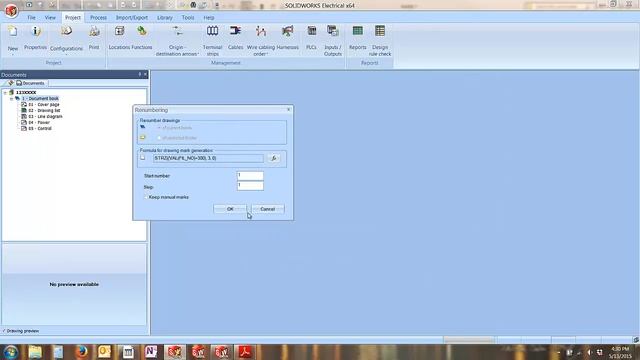Open PLCs manager
The height and width of the screenshot is (360, 640).
click(311, 39)
